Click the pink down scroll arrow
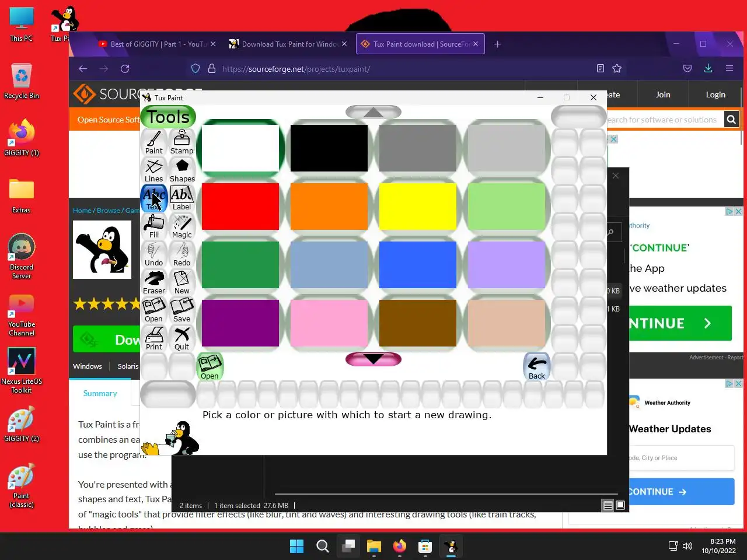747x560 pixels. [373, 359]
